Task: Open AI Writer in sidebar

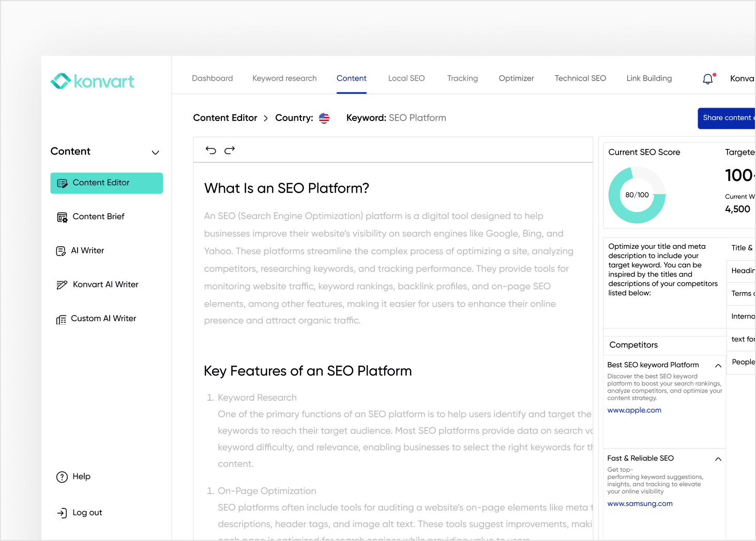Action: pyautogui.click(x=87, y=251)
